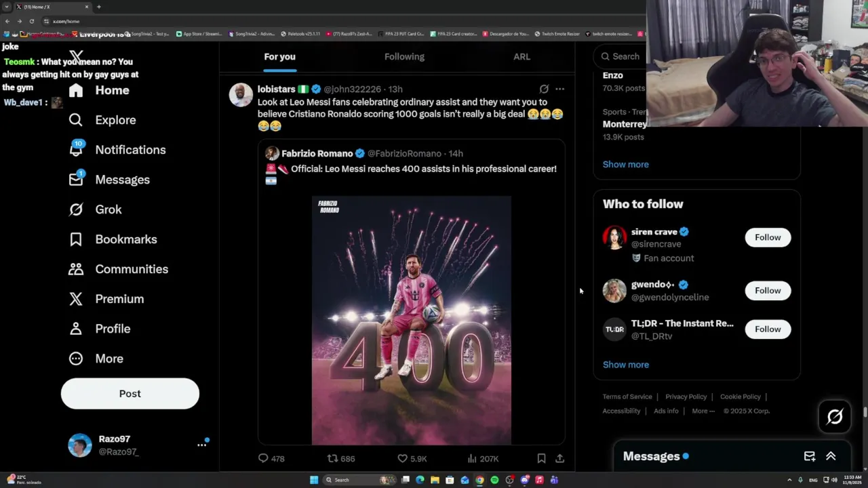
Task: Open the tab search dropdown arrow
Action: (x=7, y=7)
